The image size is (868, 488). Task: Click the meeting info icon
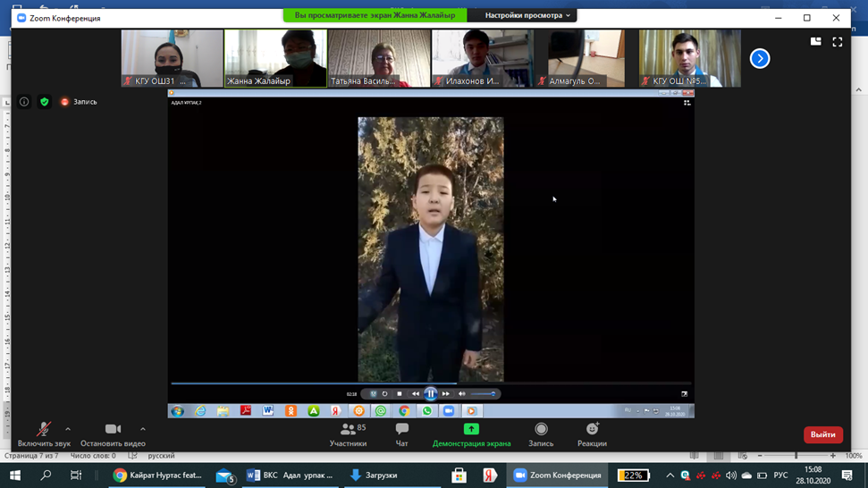[24, 102]
